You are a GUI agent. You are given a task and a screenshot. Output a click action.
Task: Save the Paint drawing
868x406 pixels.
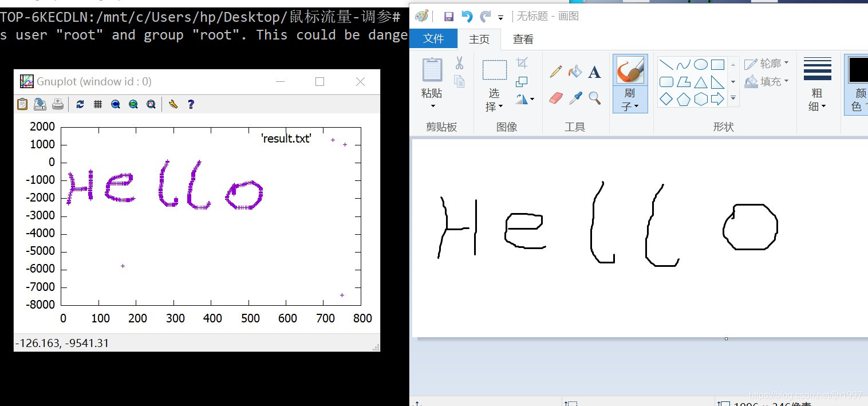click(x=449, y=17)
